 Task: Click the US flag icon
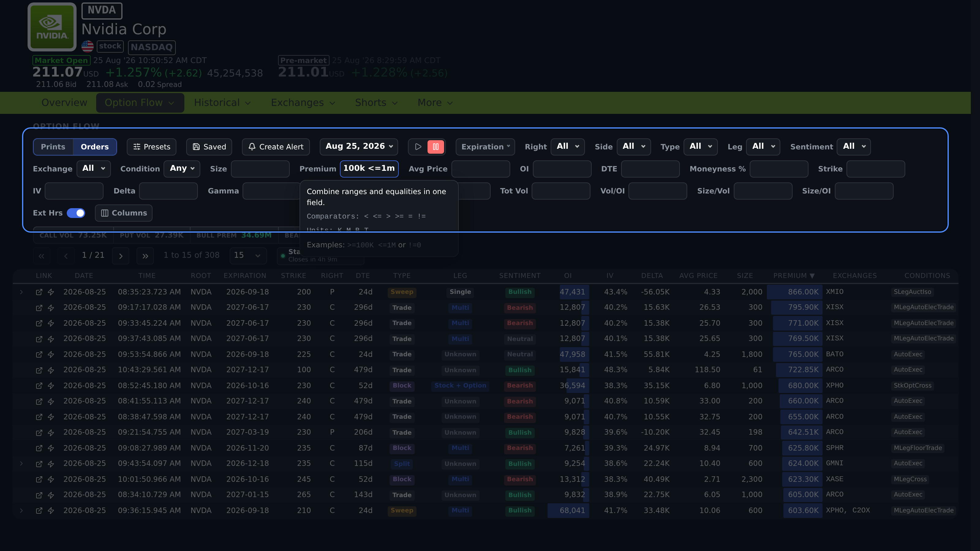(x=88, y=47)
